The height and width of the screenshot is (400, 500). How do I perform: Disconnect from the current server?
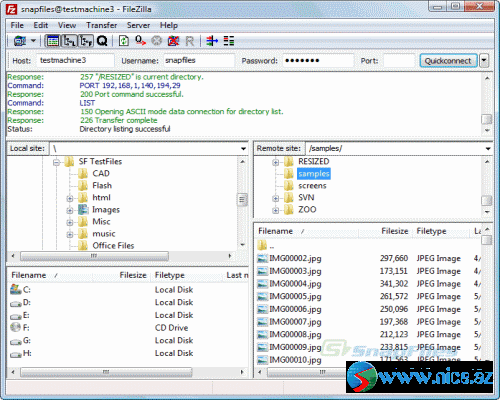[173, 41]
